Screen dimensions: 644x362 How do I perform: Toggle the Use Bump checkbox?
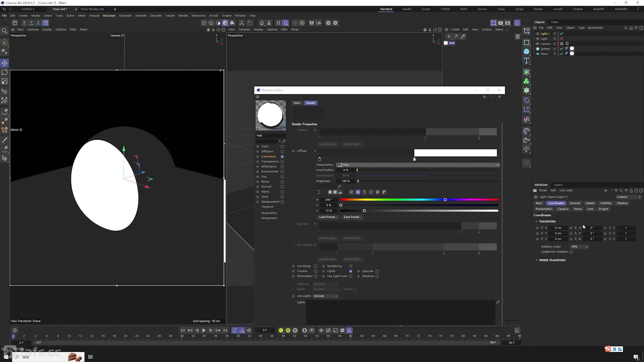(x=316, y=266)
